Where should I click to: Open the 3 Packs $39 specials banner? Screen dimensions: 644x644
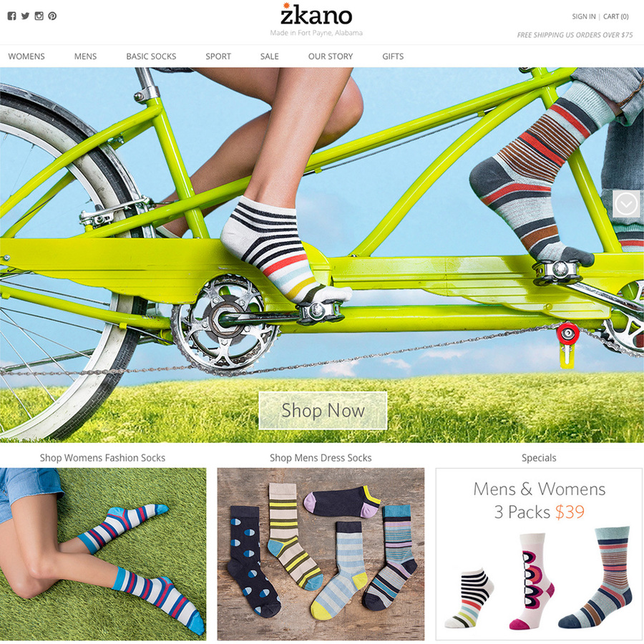pyautogui.click(x=540, y=554)
